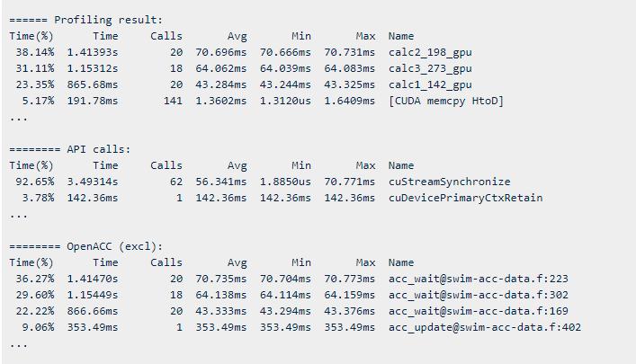Image resolution: width=636 pixels, height=364 pixels.
Task: Click the 353.49ms time value for acc_update
Action: (x=93, y=327)
